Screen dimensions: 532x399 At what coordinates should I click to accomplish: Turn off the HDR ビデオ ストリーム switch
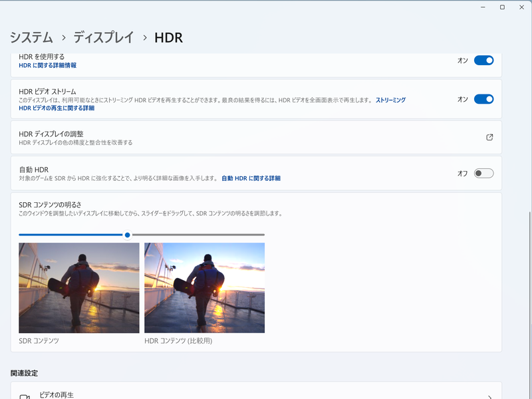pos(485,98)
